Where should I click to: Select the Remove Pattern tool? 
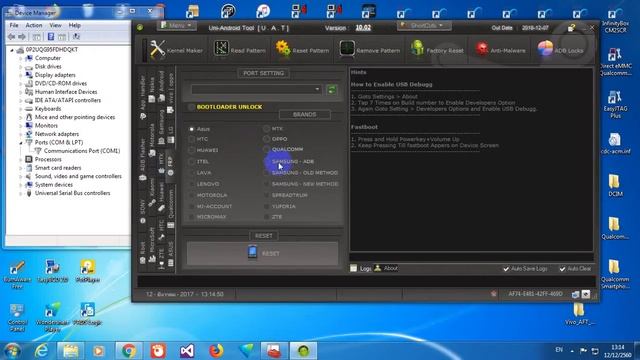click(369, 50)
